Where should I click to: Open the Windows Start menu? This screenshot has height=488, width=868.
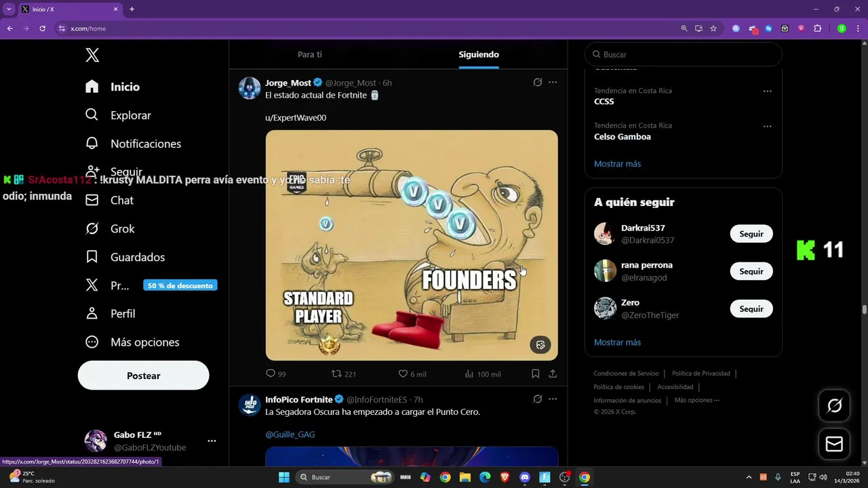coord(283,477)
